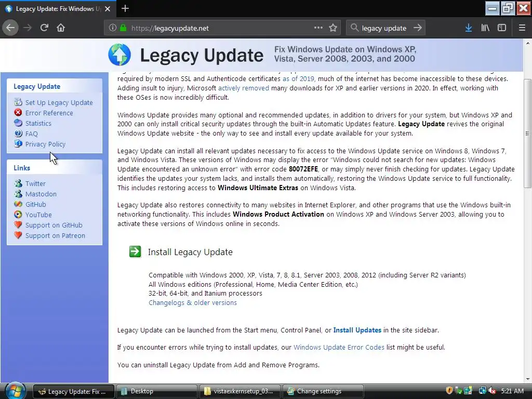Click the YouTube media player icon
Screen dimensions: 532x399
tap(18, 215)
